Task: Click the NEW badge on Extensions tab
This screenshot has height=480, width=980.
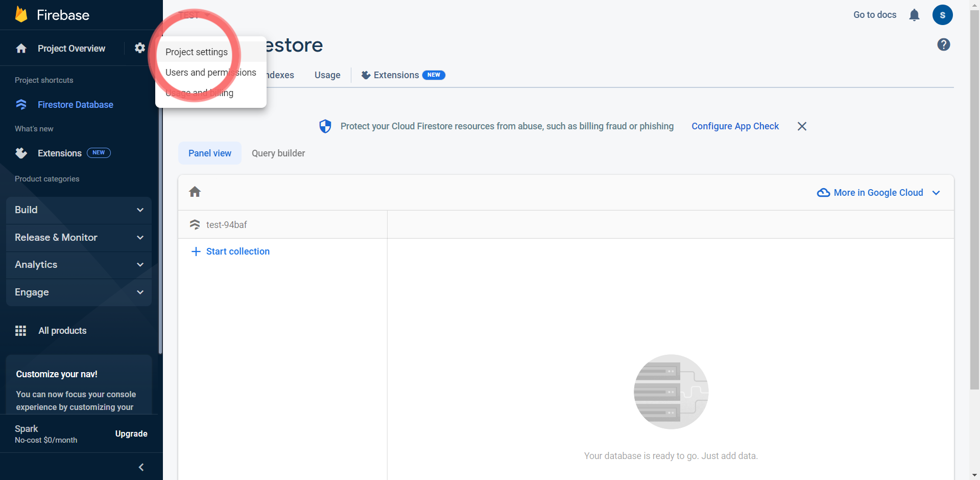Action: coord(434,75)
